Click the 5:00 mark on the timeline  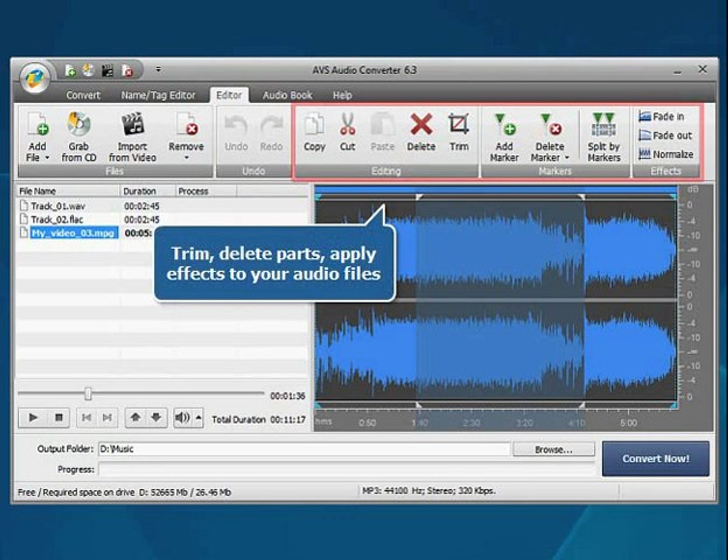(x=628, y=423)
